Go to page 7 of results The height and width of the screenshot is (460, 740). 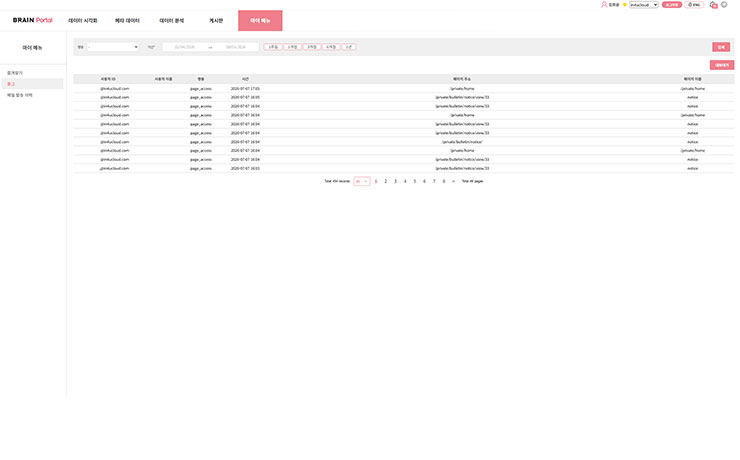coord(434,182)
